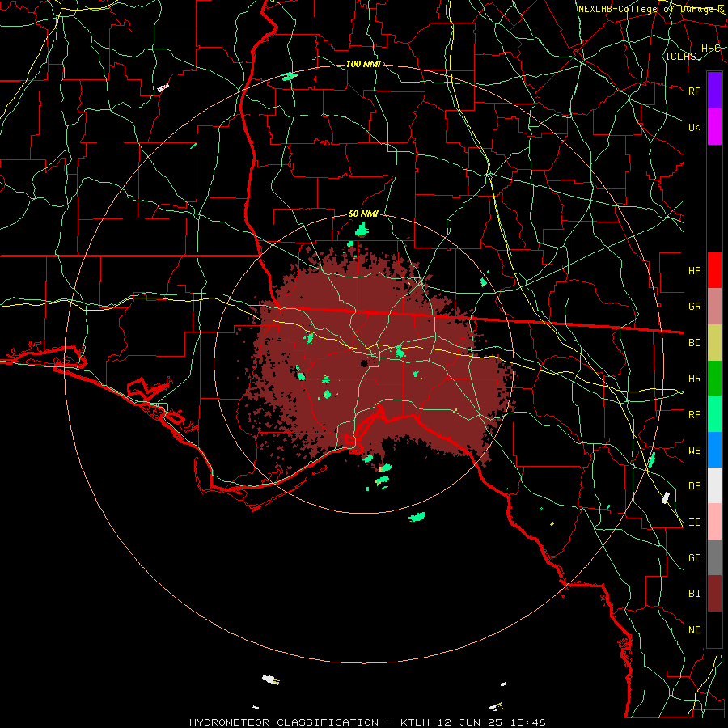Click the 50 NMI range ring label
The height and width of the screenshot is (728, 728).
click(x=363, y=214)
